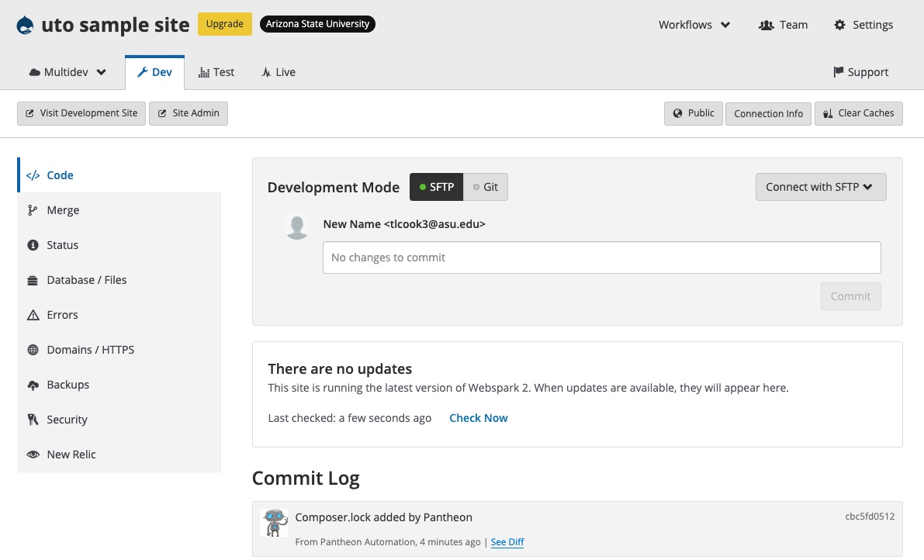Click the disabled Commit button
Viewport: 924px width, 560px height.
pyautogui.click(x=851, y=296)
